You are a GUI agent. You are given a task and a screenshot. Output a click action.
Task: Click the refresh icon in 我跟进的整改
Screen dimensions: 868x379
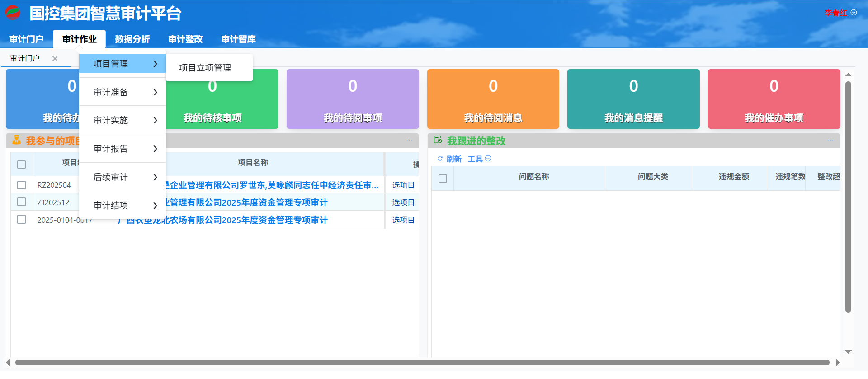(x=440, y=159)
